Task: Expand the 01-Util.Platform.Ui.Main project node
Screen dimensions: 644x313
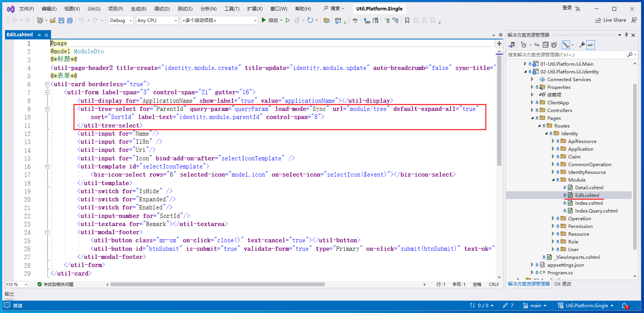Action: pyautogui.click(x=525, y=64)
